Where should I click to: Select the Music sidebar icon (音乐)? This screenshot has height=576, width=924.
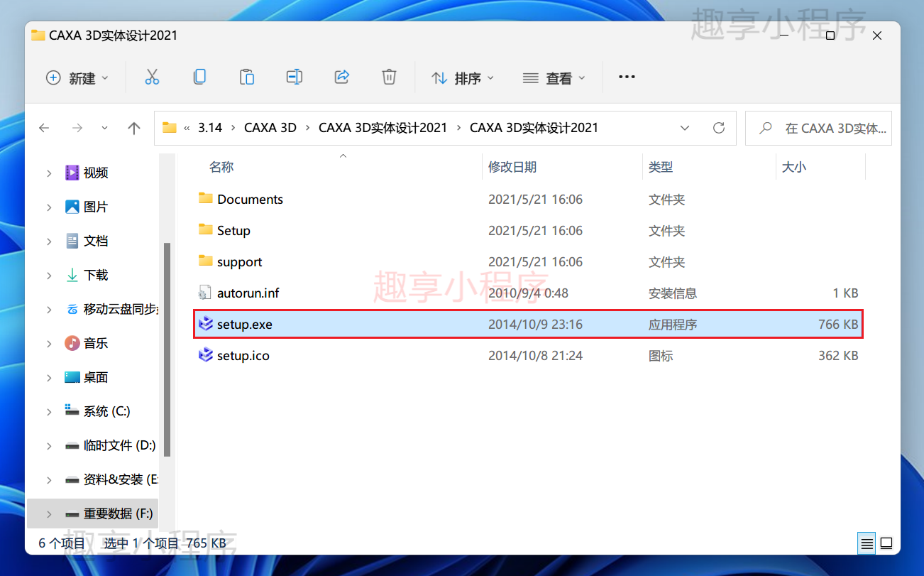pyautogui.click(x=72, y=343)
